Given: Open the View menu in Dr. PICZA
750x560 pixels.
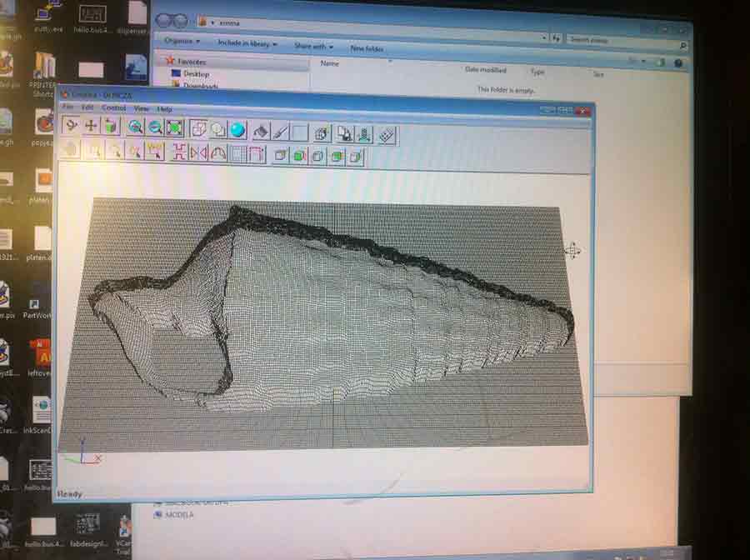Looking at the screenshot, I should (142, 108).
